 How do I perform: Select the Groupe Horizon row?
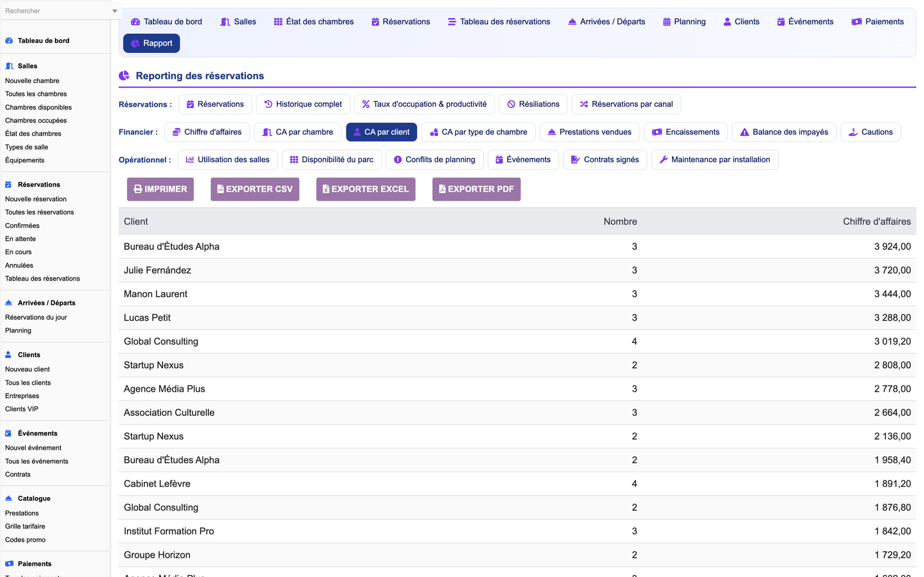[517, 555]
